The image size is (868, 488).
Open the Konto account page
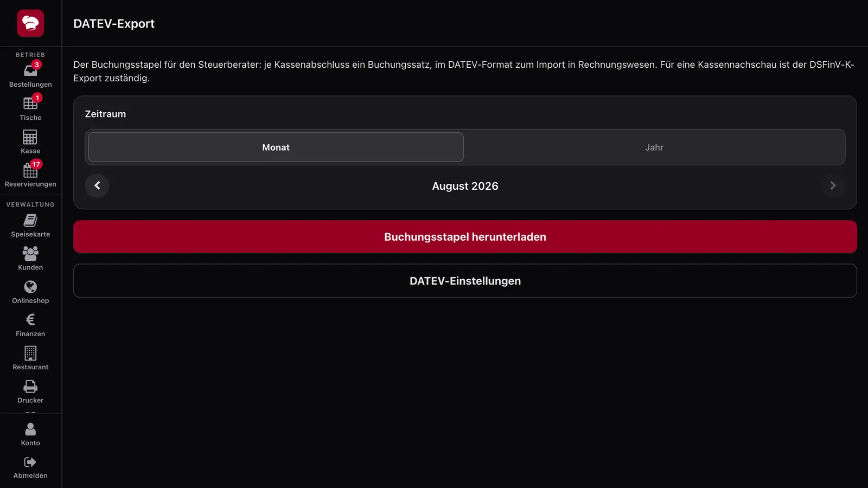click(30, 434)
